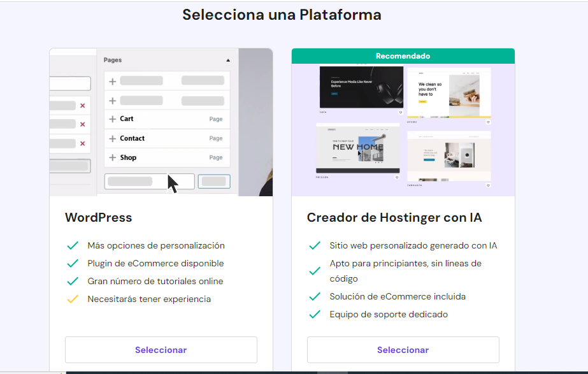Click the 'Creador de Hostinger con IA' title

[394, 217]
